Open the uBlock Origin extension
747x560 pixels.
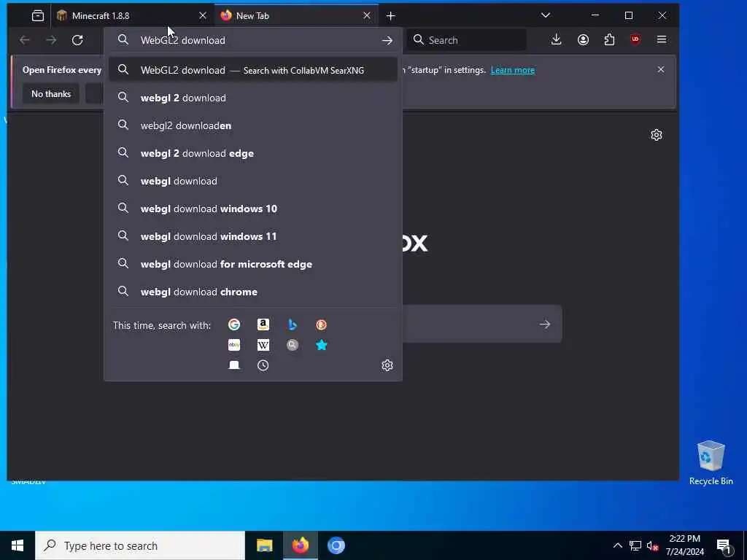pyautogui.click(x=635, y=39)
